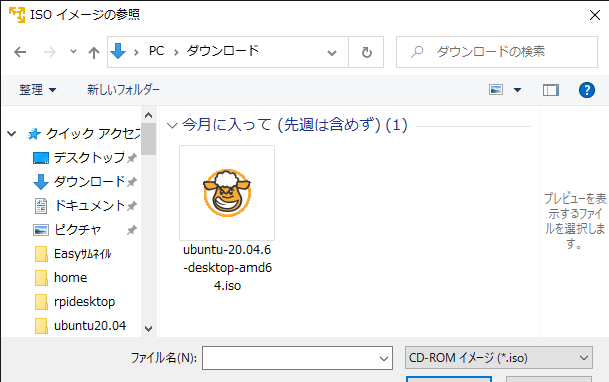This screenshot has width=609, height=382.
Task: Expand the chevron between PC and ダウンロード
Action: [x=176, y=52]
